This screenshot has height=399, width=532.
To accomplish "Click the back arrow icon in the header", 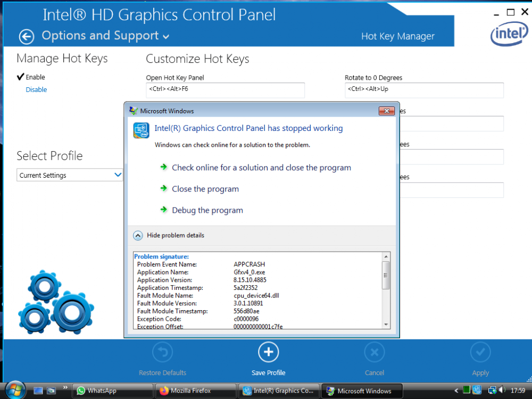I will point(26,36).
